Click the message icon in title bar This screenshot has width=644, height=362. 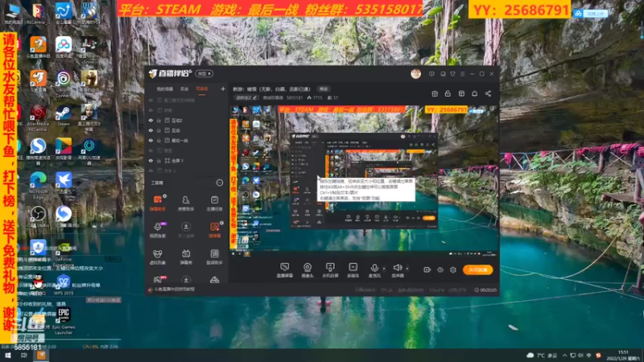[431, 74]
